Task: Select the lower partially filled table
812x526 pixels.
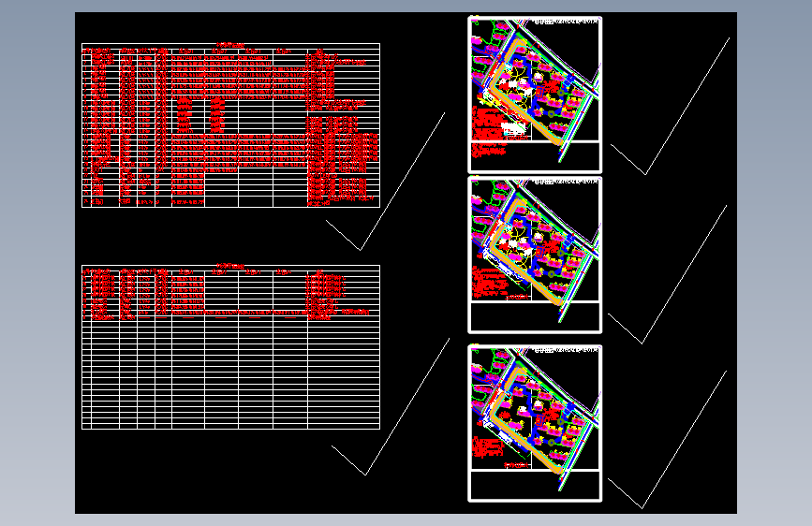Action: coord(231,347)
